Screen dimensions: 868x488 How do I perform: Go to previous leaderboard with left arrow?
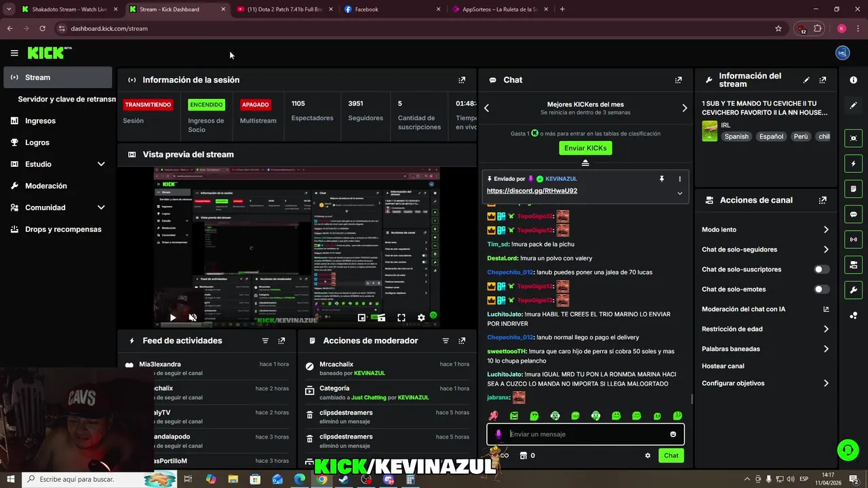tap(486, 108)
